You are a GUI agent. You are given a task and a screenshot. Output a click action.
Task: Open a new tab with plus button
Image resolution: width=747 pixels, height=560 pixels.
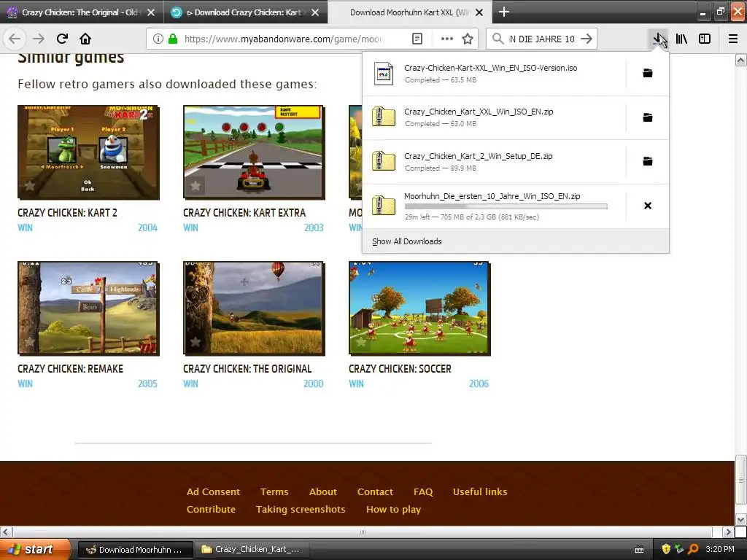pyautogui.click(x=503, y=12)
